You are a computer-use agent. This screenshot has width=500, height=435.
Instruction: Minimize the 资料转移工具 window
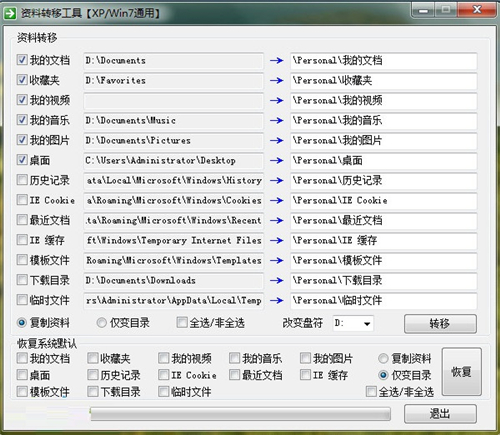coord(423,10)
